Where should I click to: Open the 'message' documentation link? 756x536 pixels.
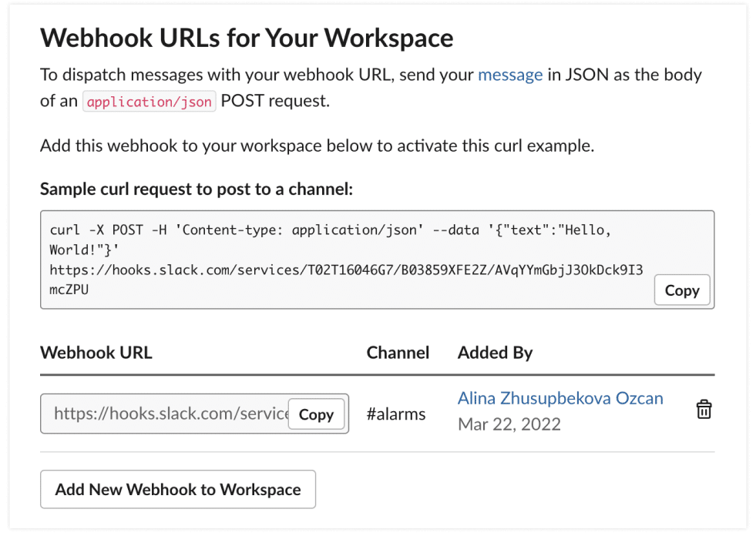tap(510, 75)
